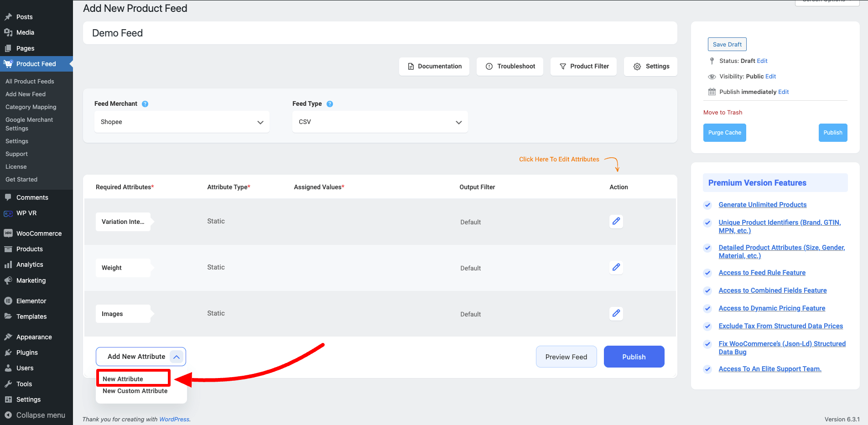868x425 pixels.
Task: Open Access to Dynamic Pricing Feature link
Action: pos(772,308)
